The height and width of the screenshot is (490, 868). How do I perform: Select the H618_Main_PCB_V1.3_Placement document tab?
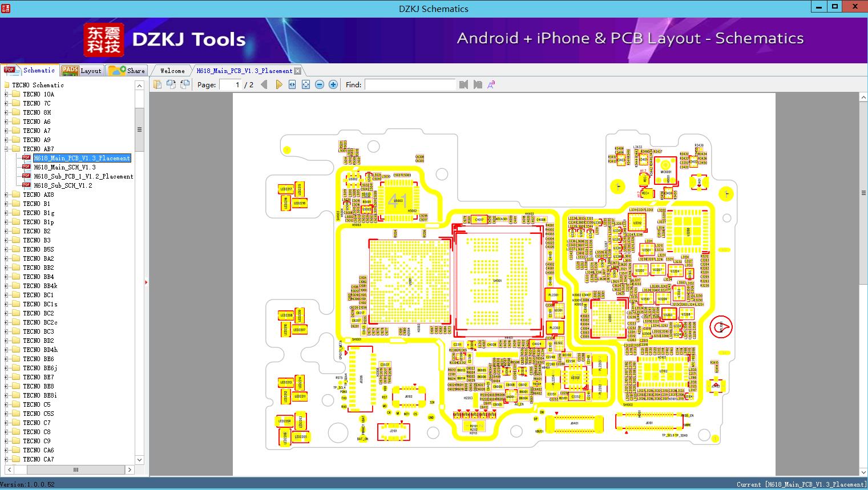click(244, 71)
